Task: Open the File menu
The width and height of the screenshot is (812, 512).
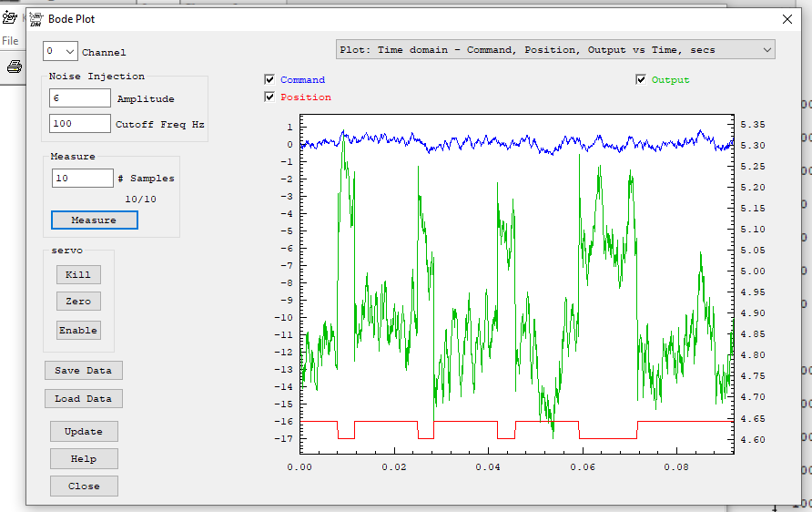Action: click(10, 41)
